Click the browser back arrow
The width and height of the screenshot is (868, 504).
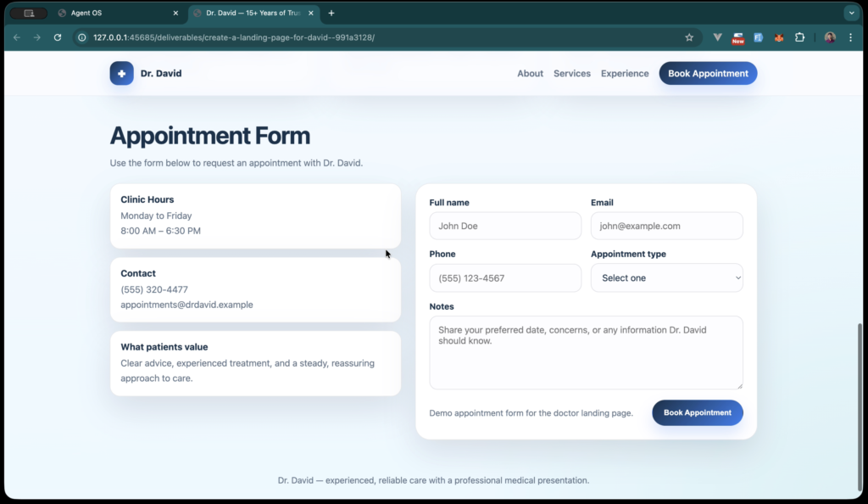click(x=16, y=37)
